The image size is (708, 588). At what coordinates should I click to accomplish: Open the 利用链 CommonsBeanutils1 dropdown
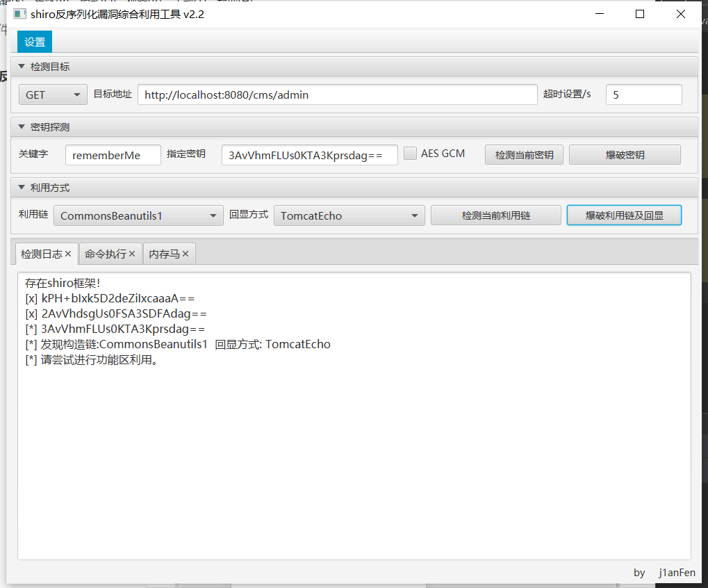(138, 215)
